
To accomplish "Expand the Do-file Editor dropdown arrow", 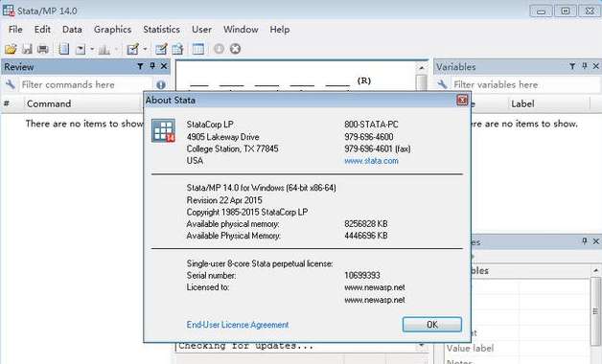I will 145,49.
